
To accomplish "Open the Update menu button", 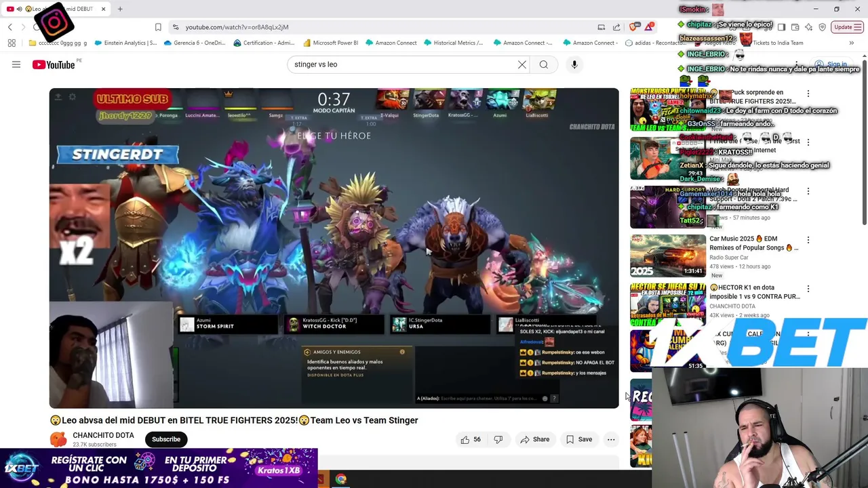I will [x=847, y=27].
